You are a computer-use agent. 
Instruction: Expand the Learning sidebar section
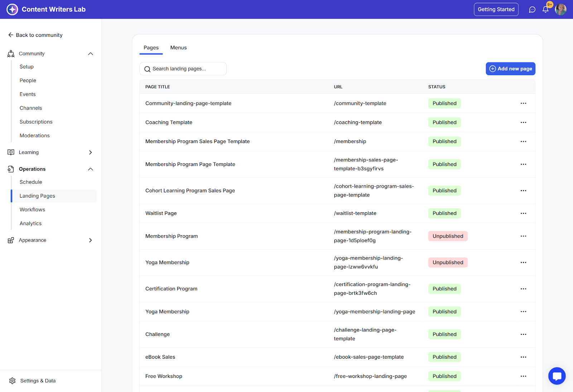pyautogui.click(x=91, y=153)
